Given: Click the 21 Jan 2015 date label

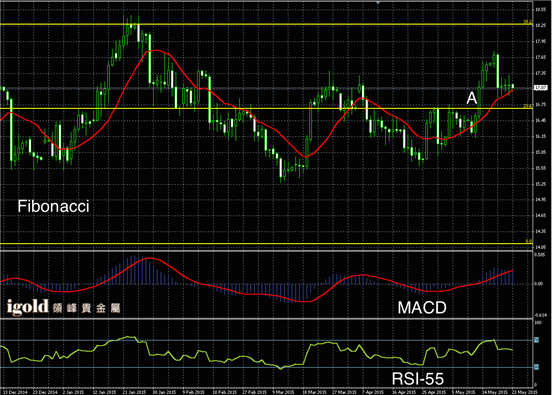Looking at the screenshot, I should (134, 392).
